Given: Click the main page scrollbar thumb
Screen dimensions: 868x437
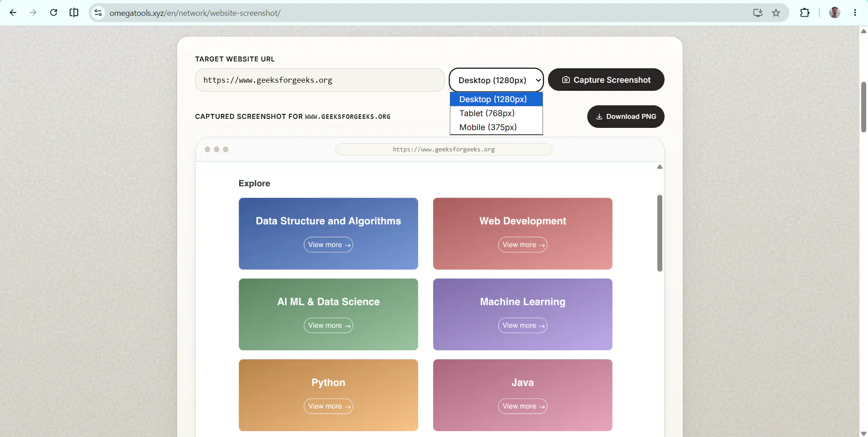Looking at the screenshot, I should pos(863,107).
